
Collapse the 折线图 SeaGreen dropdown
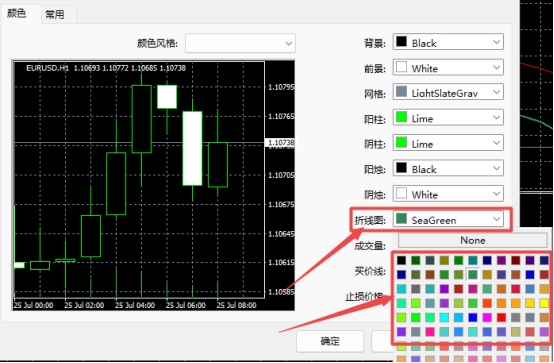tap(448, 219)
